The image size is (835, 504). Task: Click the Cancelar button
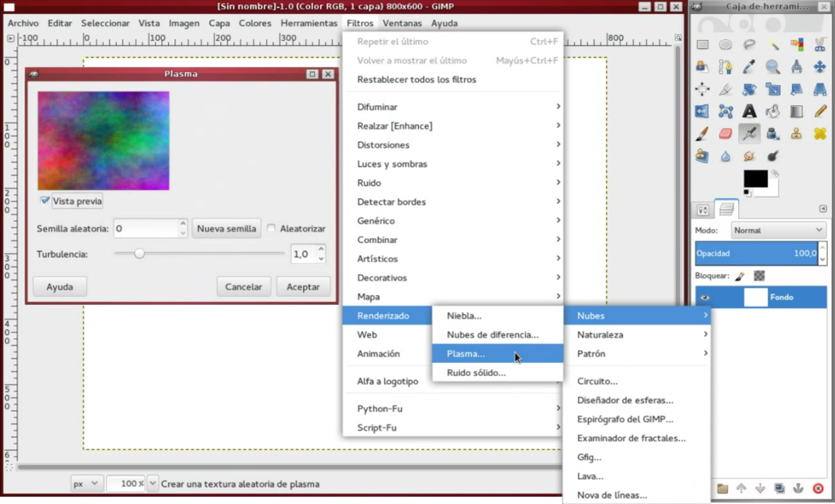[243, 286]
